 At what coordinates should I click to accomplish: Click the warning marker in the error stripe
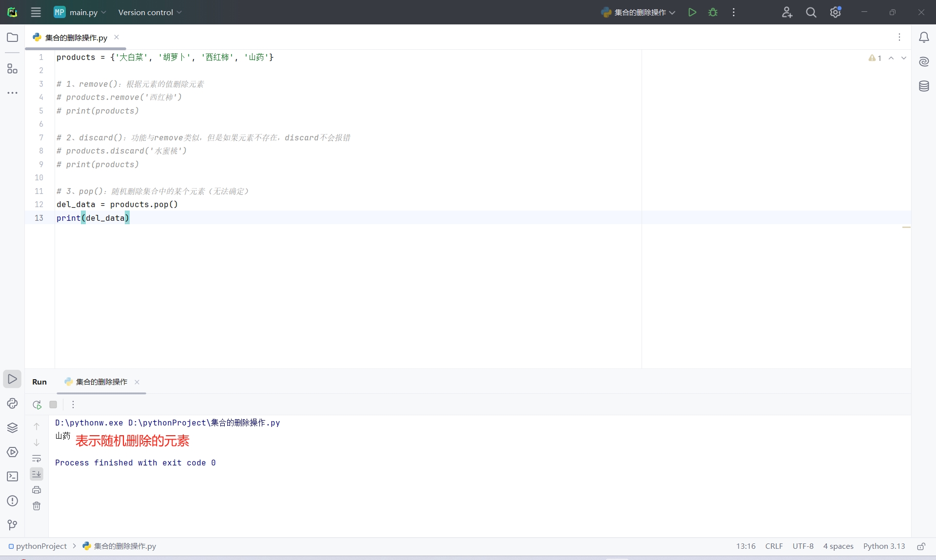pyautogui.click(x=906, y=227)
